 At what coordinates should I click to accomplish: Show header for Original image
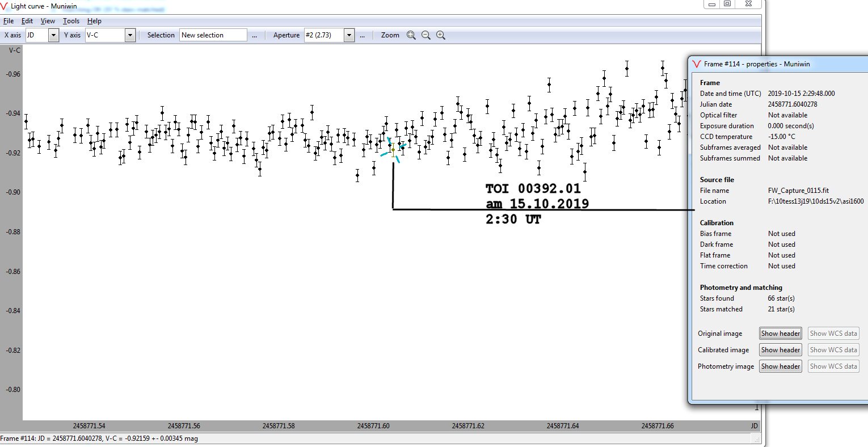pyautogui.click(x=780, y=334)
